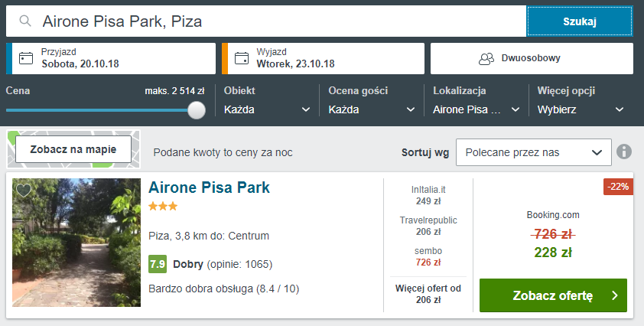Open Wyjazd departure date picker
Screen dimensions: 644x326
point(323,58)
